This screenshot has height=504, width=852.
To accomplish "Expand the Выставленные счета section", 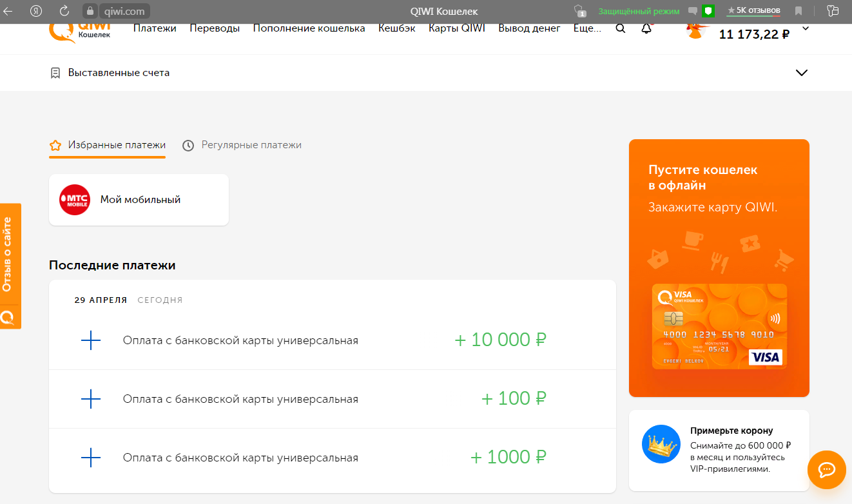I will point(802,73).
